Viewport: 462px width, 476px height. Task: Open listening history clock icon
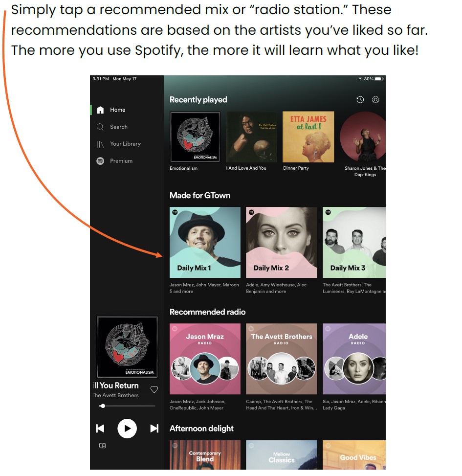(x=360, y=100)
